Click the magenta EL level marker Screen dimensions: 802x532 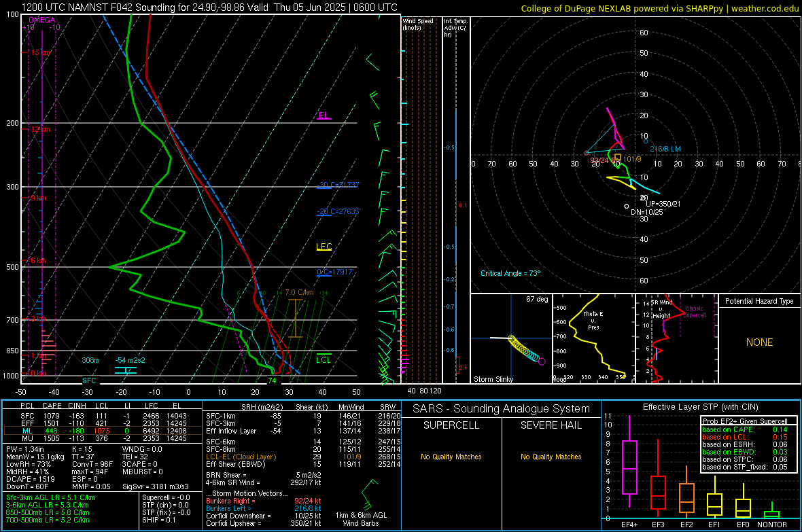pyautogui.click(x=324, y=116)
